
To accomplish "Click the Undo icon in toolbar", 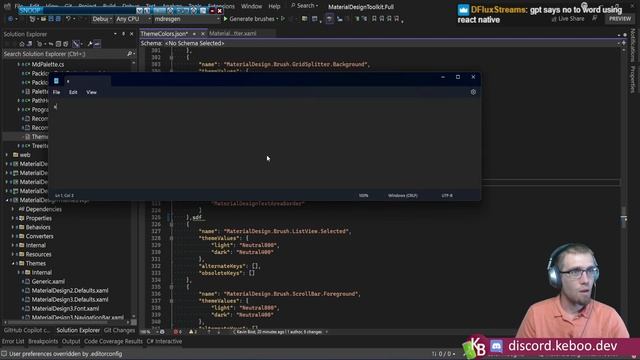I will [x=68, y=19].
